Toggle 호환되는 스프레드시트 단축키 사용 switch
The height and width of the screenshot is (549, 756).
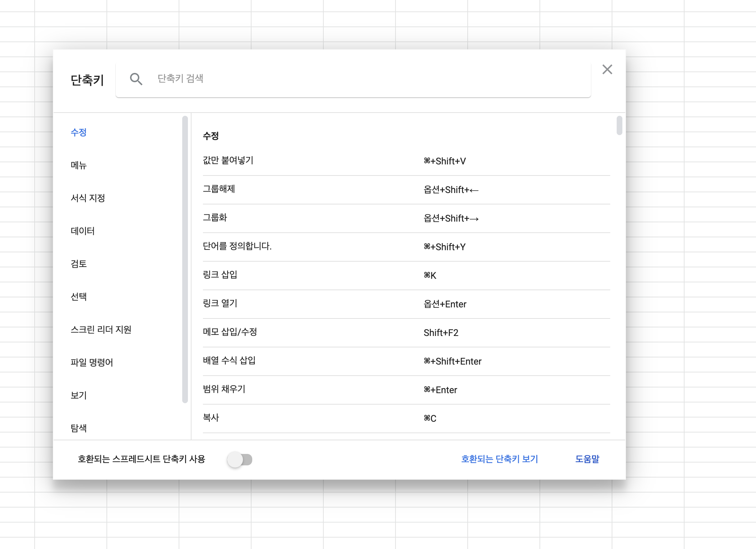click(x=240, y=459)
